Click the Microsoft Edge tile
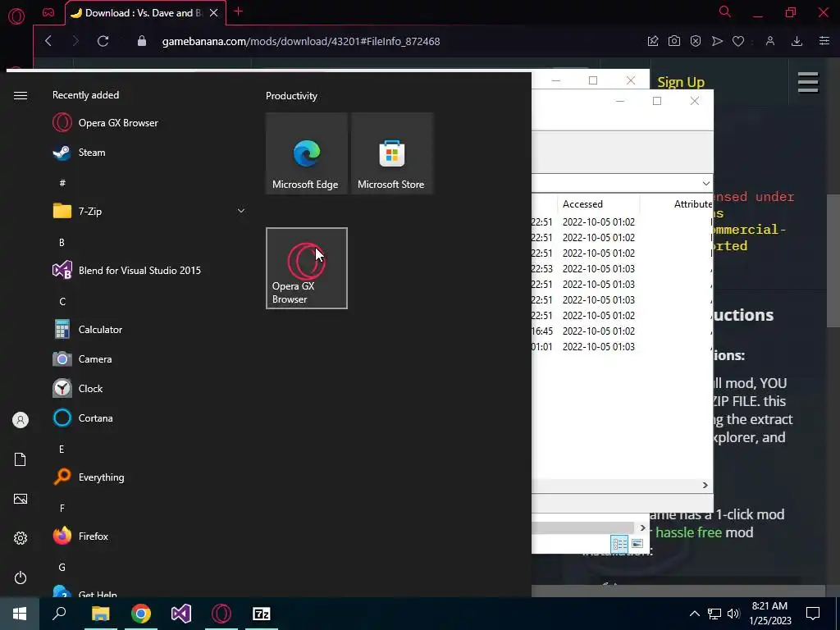Image resolution: width=840 pixels, height=630 pixels. [x=307, y=153]
